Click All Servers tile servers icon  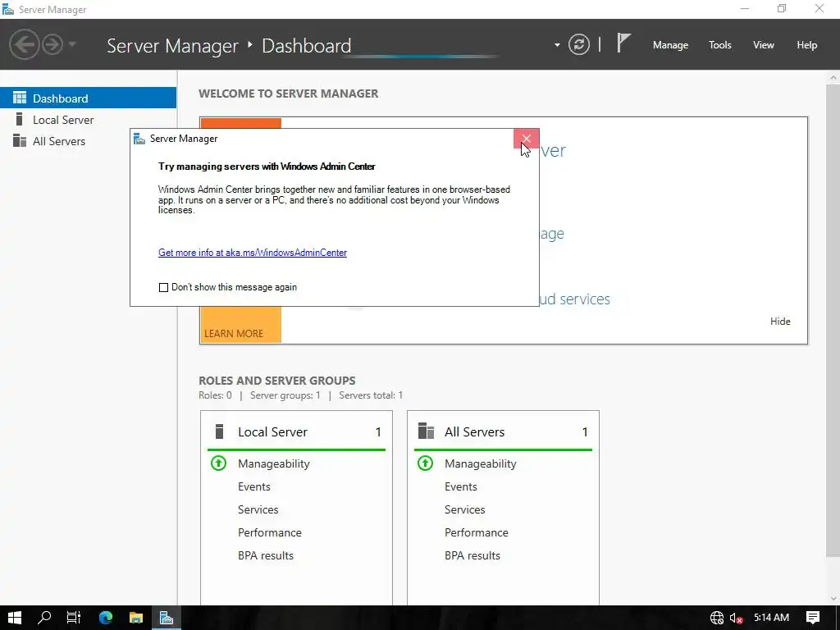(426, 431)
